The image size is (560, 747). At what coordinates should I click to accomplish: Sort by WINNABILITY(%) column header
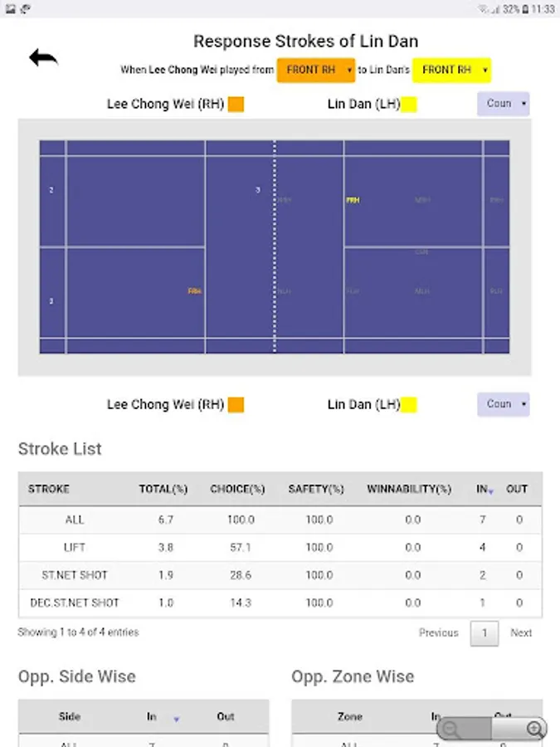point(408,489)
